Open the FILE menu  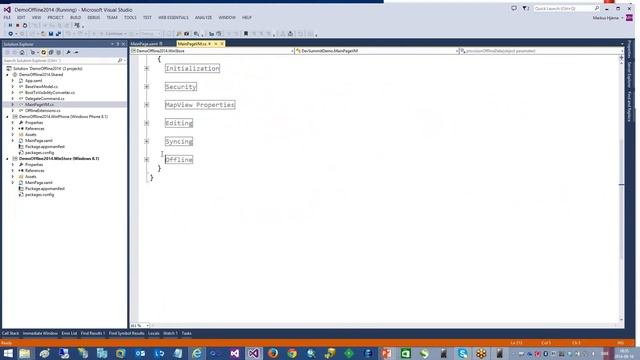tap(7, 18)
